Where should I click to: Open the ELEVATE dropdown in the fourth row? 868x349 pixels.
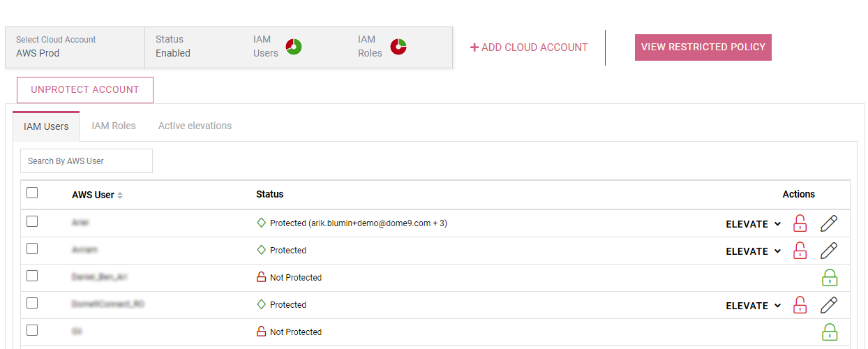(x=753, y=306)
